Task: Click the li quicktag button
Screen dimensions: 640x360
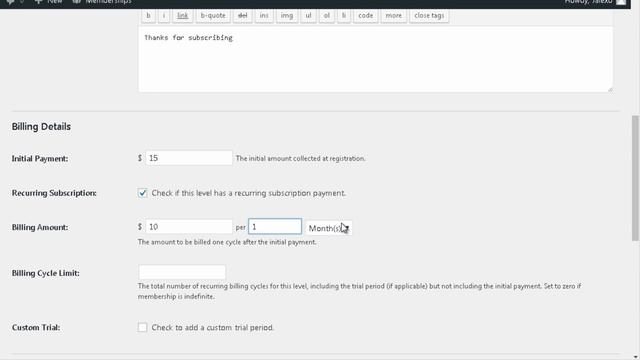Action: pyautogui.click(x=344, y=16)
